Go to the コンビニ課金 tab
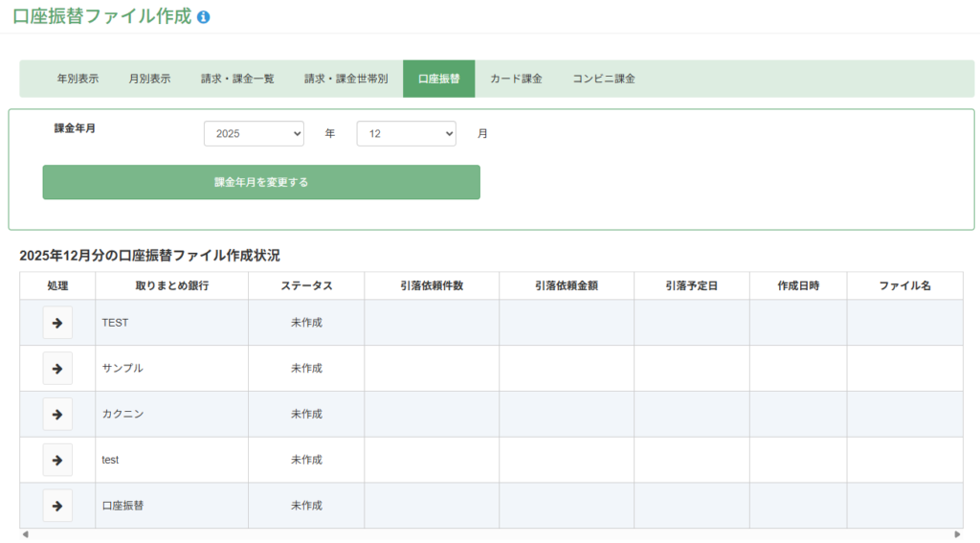Image resolution: width=980 pixels, height=543 pixels. (x=604, y=79)
